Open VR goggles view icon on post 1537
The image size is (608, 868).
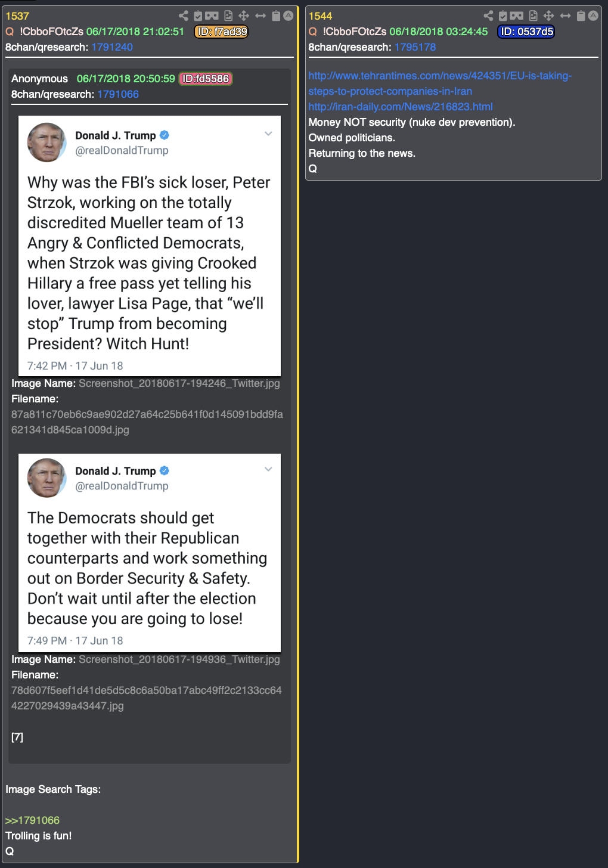[x=212, y=16]
